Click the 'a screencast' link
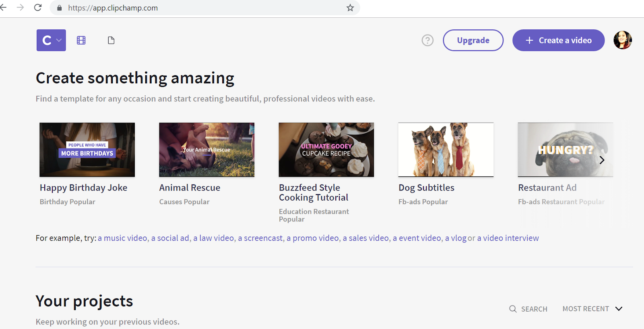The image size is (644, 329). (x=260, y=238)
